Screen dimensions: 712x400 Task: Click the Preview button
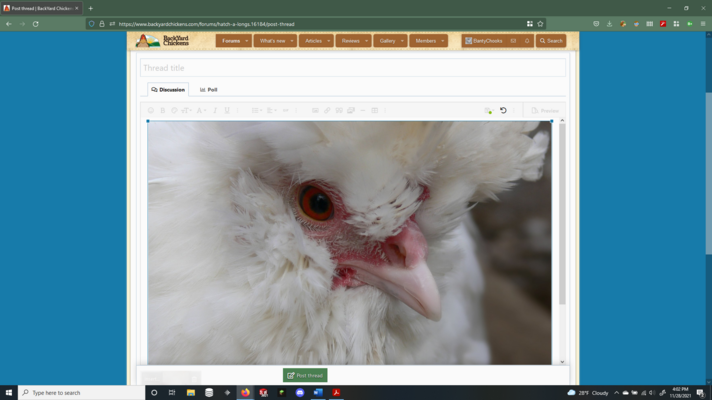[545, 110]
